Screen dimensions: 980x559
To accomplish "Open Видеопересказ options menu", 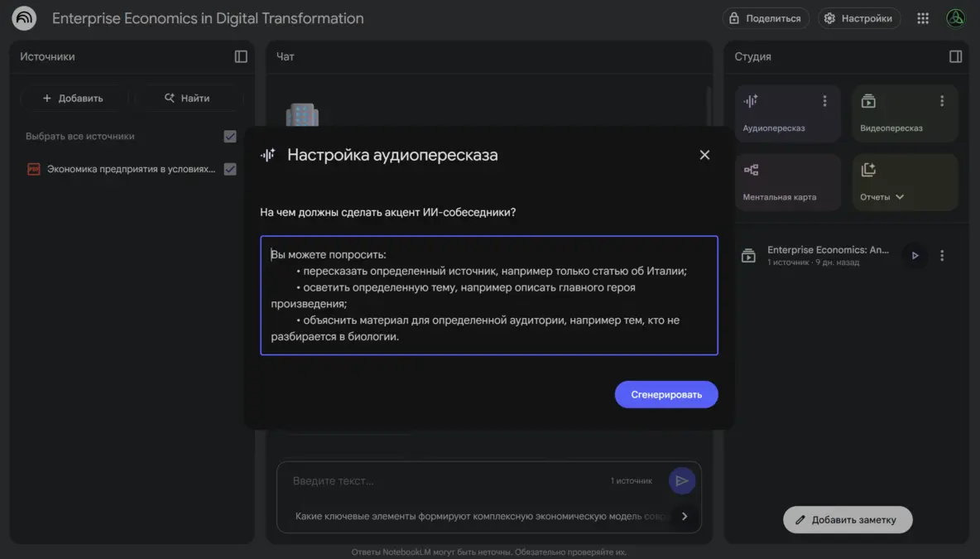I will coord(941,101).
